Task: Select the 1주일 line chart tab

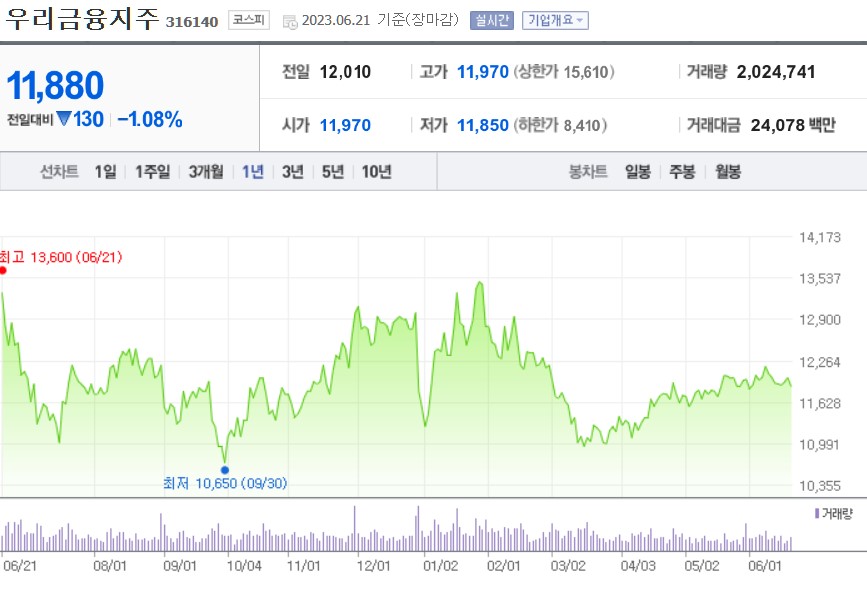Action: (153, 171)
